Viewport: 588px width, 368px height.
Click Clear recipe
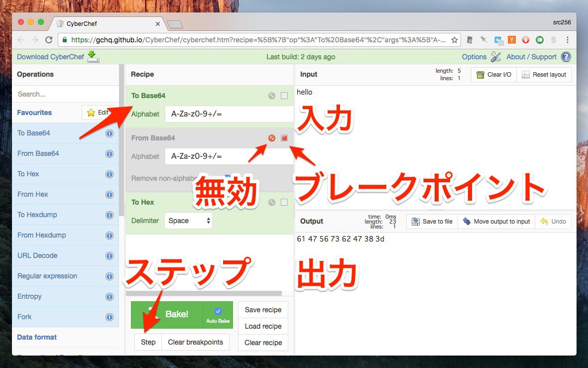263,343
